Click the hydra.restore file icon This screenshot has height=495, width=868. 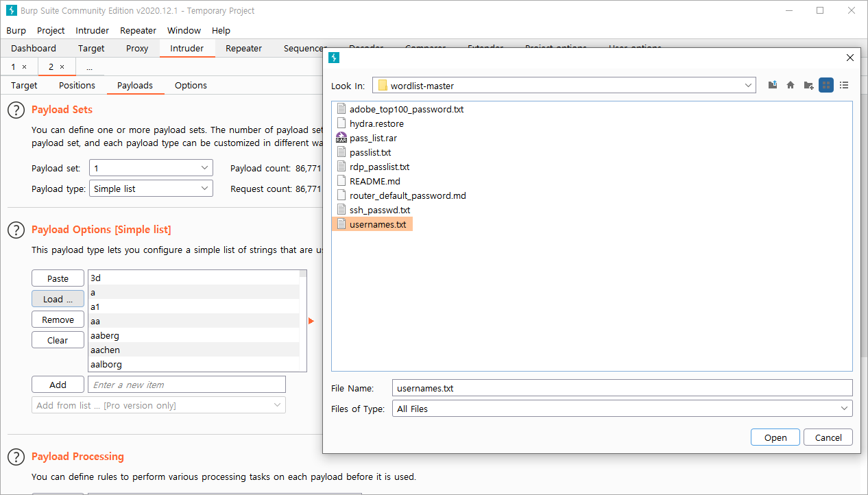coord(341,123)
